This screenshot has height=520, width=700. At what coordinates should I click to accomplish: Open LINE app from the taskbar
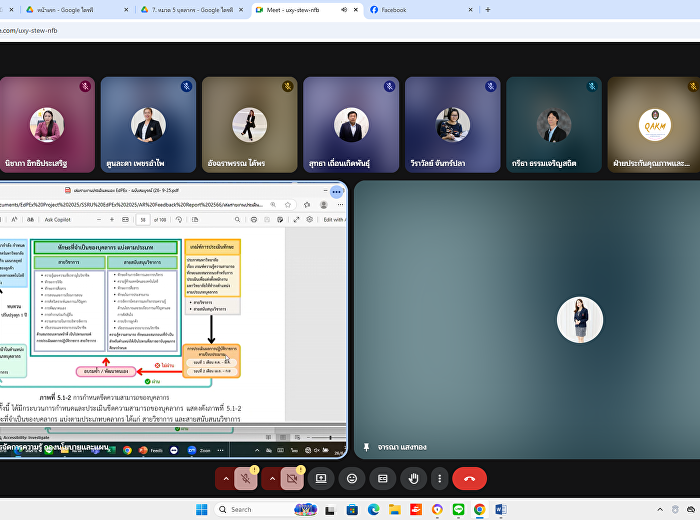(x=458, y=509)
